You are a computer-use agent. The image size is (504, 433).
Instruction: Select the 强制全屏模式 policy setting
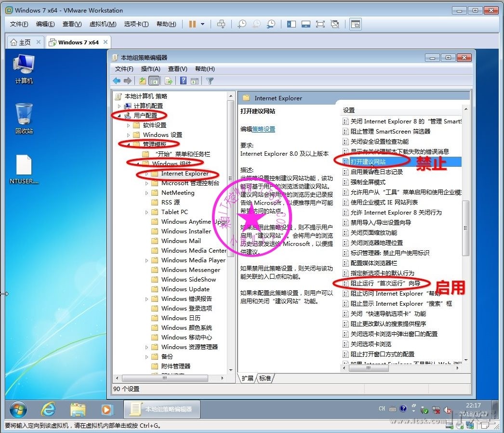[x=368, y=182]
